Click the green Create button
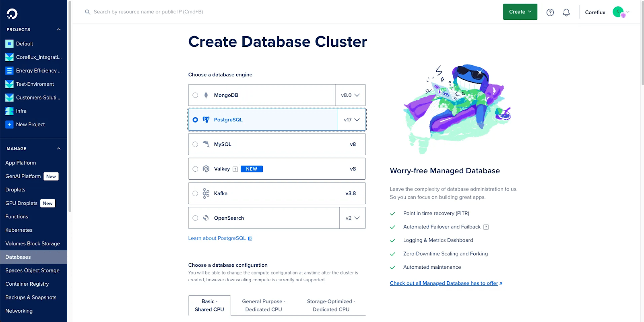 [x=520, y=12]
